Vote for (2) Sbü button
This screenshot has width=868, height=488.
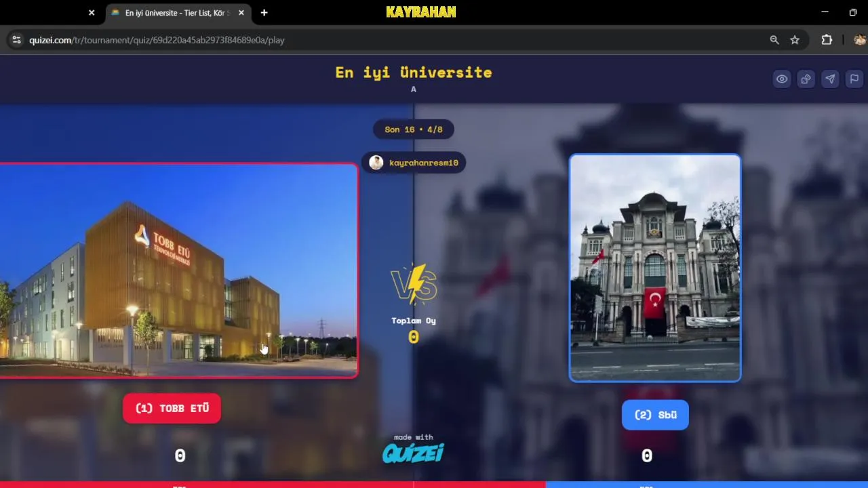pyautogui.click(x=655, y=415)
